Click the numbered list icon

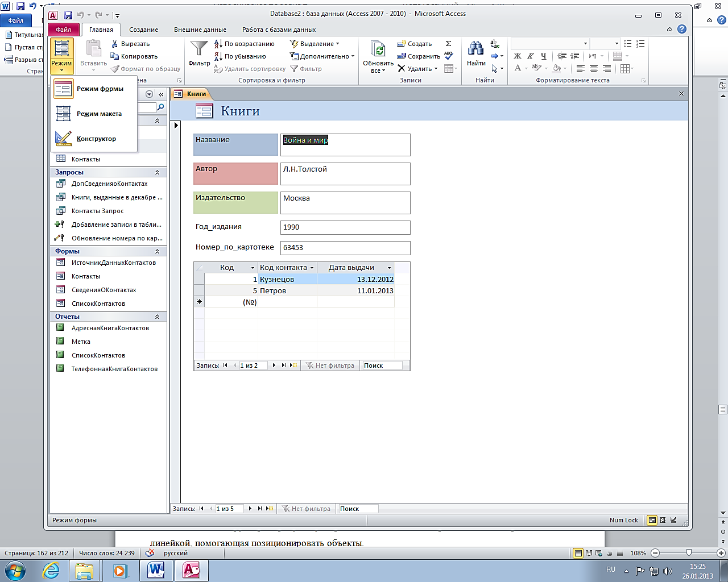(640, 44)
